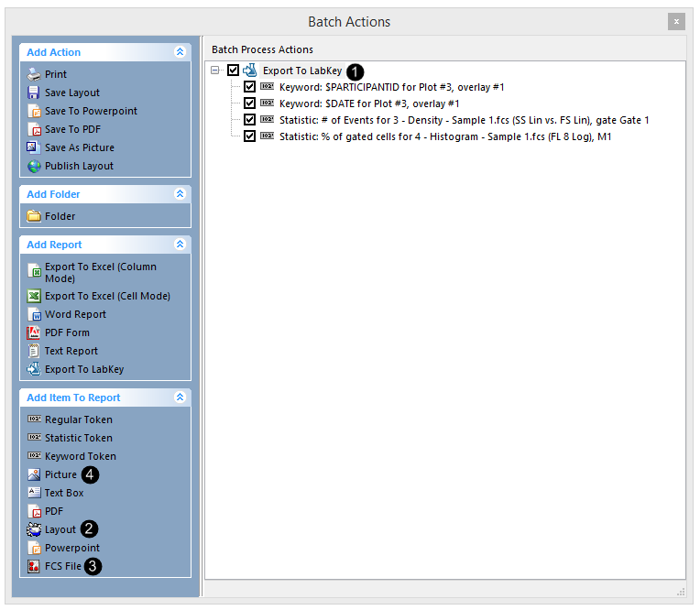This screenshot has width=700, height=610.
Task: Click the FCS File icon
Action: (34, 566)
